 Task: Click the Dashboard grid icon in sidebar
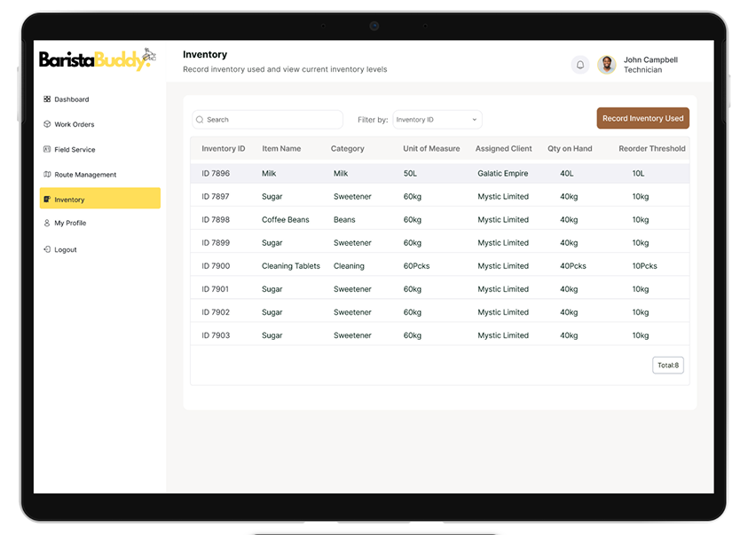coord(47,99)
